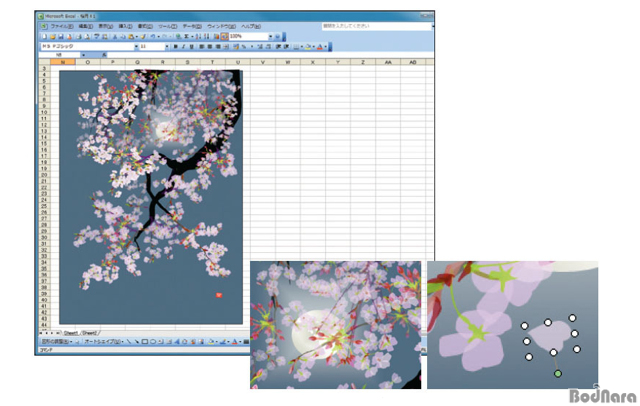This screenshot has width=640, height=406.
Task: Toggle align left
Action: (x=201, y=47)
